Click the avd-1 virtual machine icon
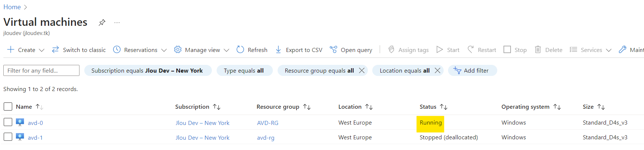 pyautogui.click(x=20, y=137)
